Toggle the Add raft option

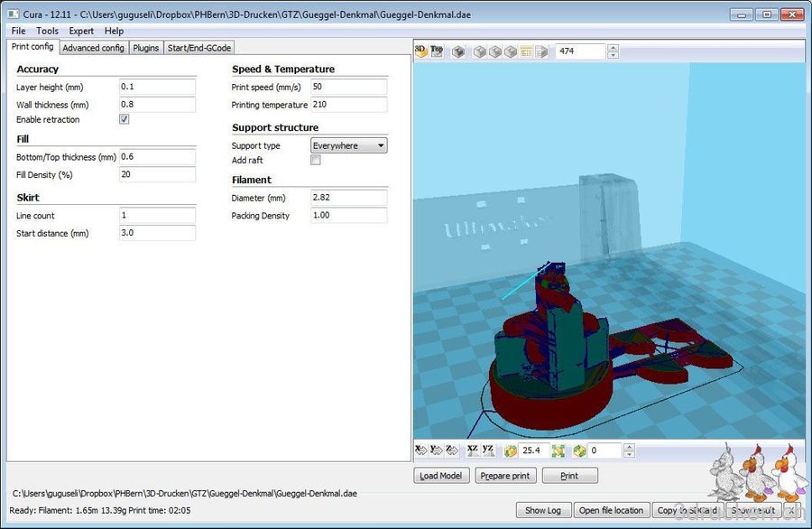[315, 160]
